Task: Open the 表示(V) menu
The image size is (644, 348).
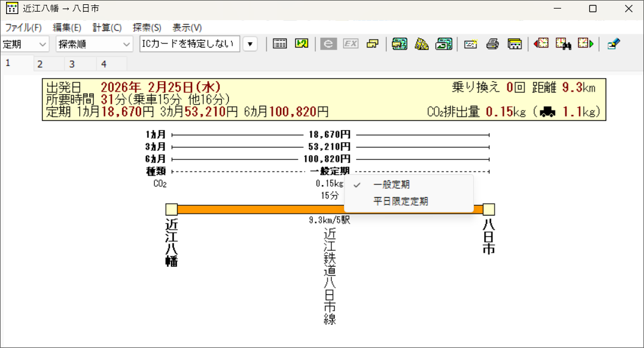Action: 187,27
